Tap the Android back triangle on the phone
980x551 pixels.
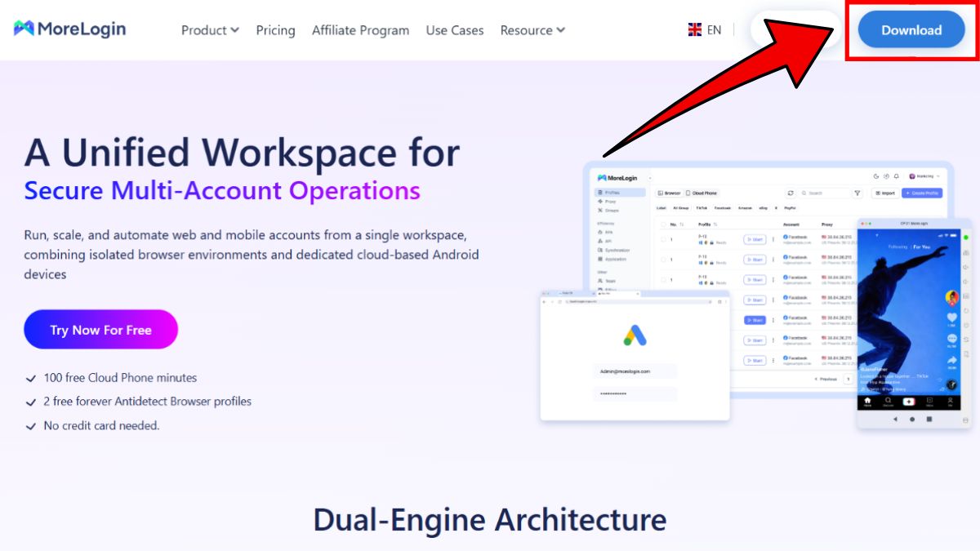pyautogui.click(x=895, y=419)
